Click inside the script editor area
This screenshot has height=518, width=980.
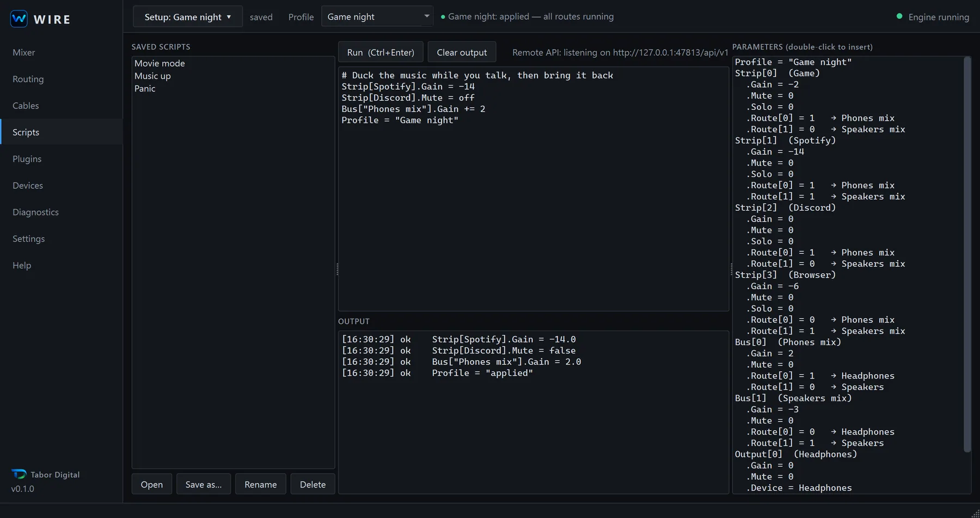click(x=534, y=189)
